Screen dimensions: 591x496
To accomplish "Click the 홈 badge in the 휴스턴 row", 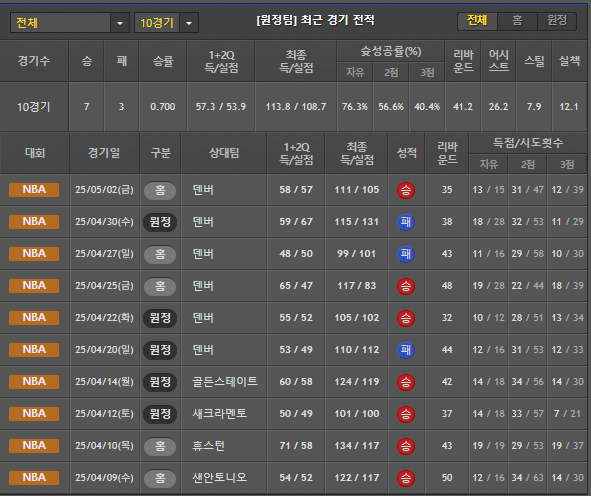I will point(160,446).
